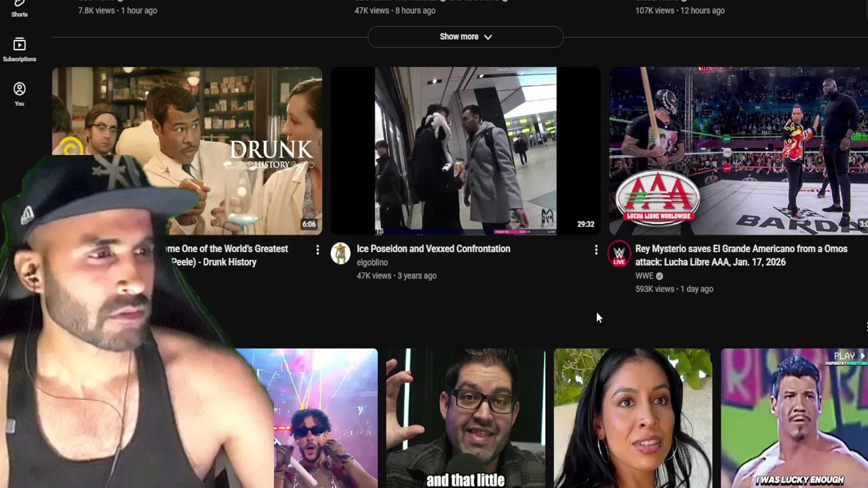Open the elgoblino channel avatar
The image size is (868, 488).
click(340, 253)
